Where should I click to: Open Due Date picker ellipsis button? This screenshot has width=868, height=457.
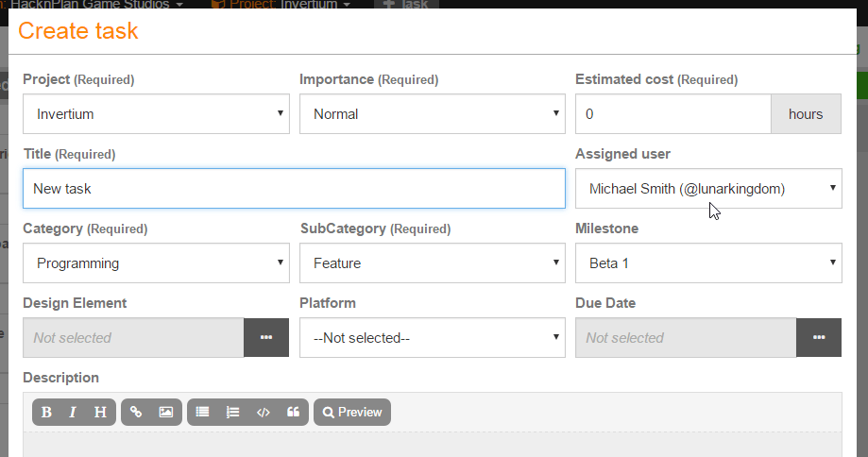819,338
